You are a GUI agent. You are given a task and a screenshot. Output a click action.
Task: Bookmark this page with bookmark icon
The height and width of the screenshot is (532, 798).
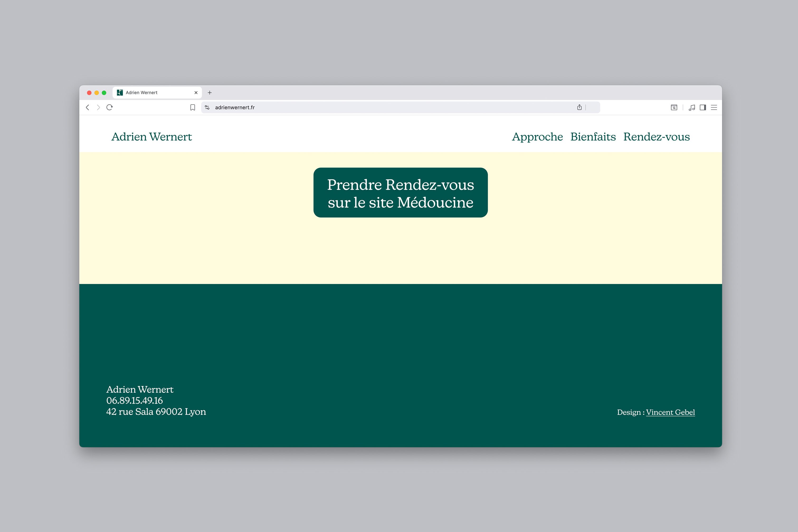coord(193,108)
